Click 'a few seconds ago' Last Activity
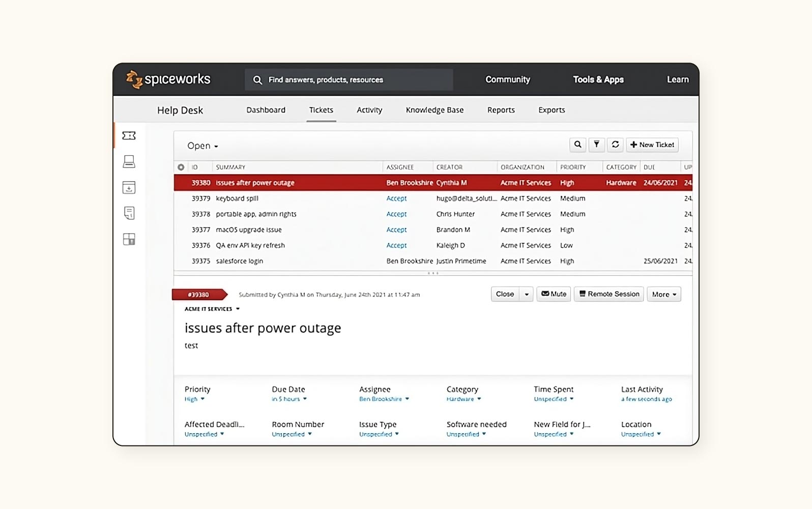 (647, 399)
